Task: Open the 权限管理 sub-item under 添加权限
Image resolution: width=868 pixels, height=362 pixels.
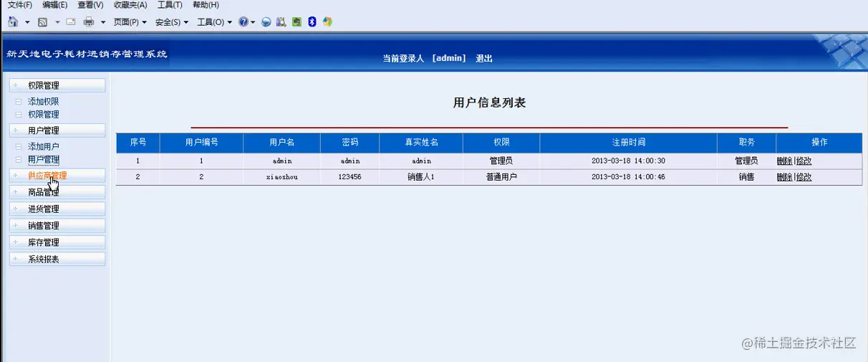Action: point(44,114)
